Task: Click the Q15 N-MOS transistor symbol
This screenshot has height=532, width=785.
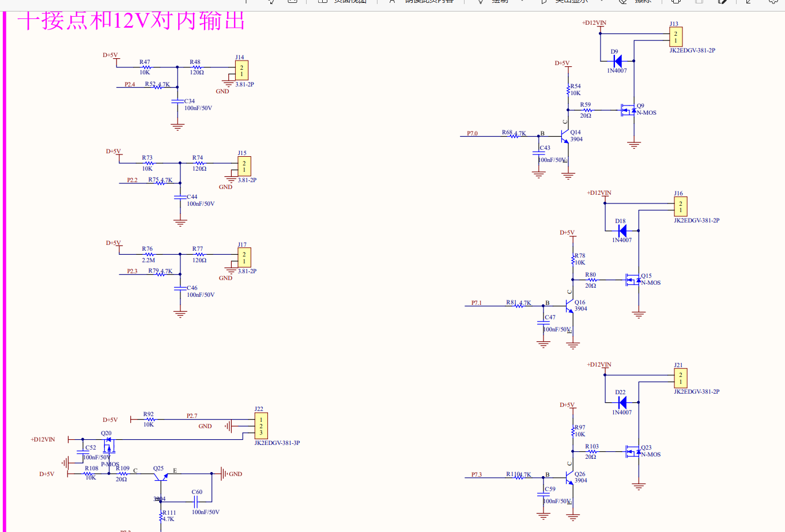Action: (x=633, y=280)
